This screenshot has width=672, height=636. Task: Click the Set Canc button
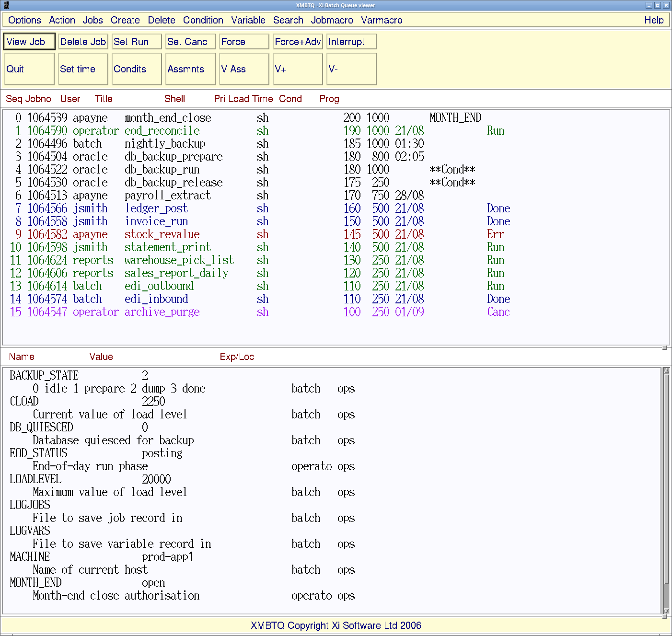point(190,42)
